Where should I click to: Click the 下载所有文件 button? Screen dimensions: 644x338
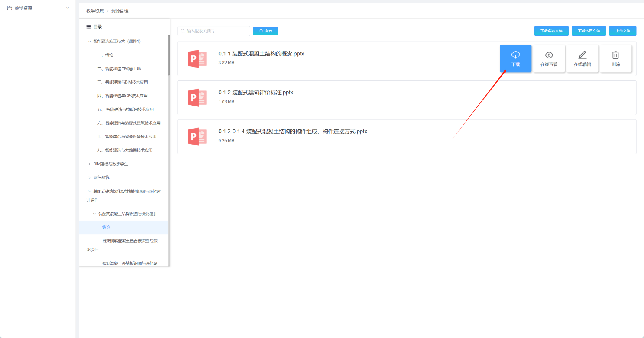551,31
